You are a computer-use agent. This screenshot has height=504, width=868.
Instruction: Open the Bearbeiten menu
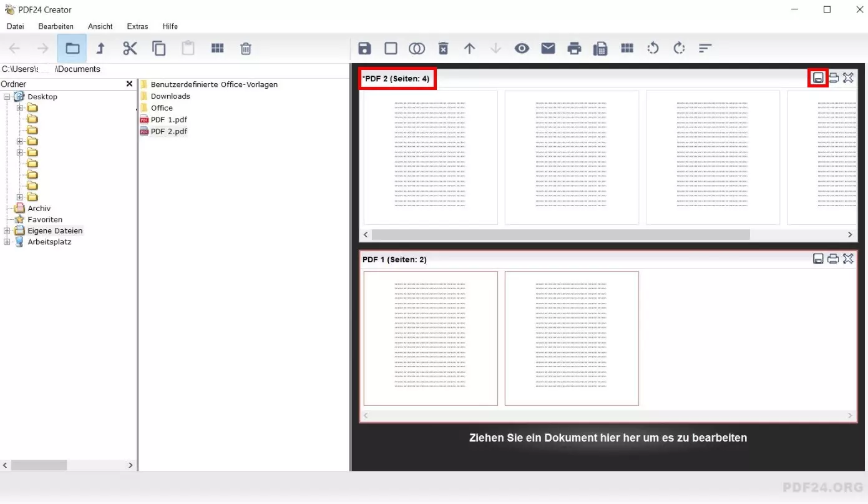[x=56, y=26]
